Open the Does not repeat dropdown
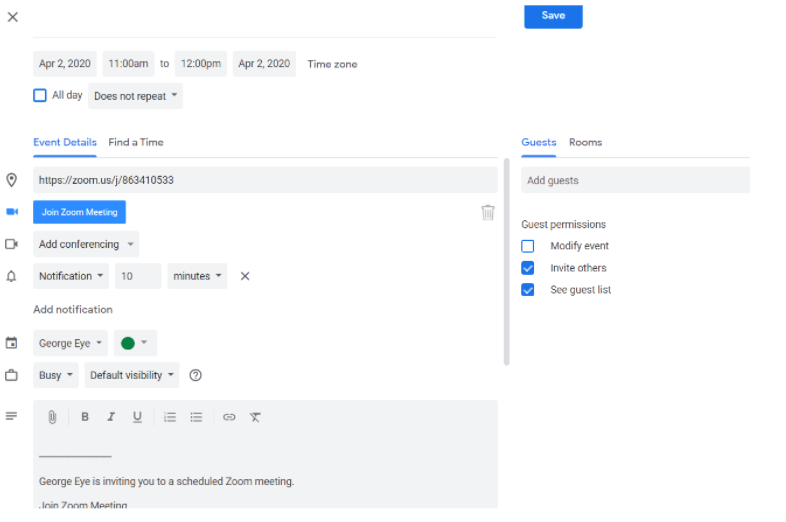The image size is (786, 522). [x=135, y=96]
